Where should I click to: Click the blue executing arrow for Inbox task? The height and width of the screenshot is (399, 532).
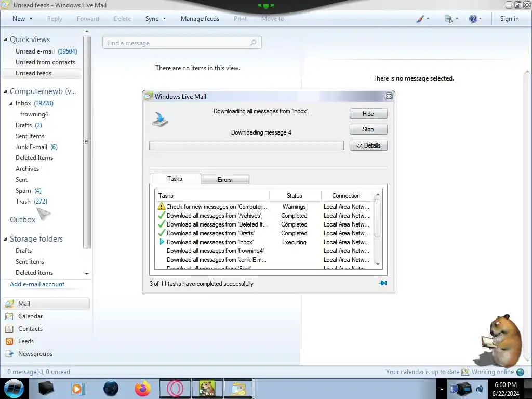click(162, 242)
